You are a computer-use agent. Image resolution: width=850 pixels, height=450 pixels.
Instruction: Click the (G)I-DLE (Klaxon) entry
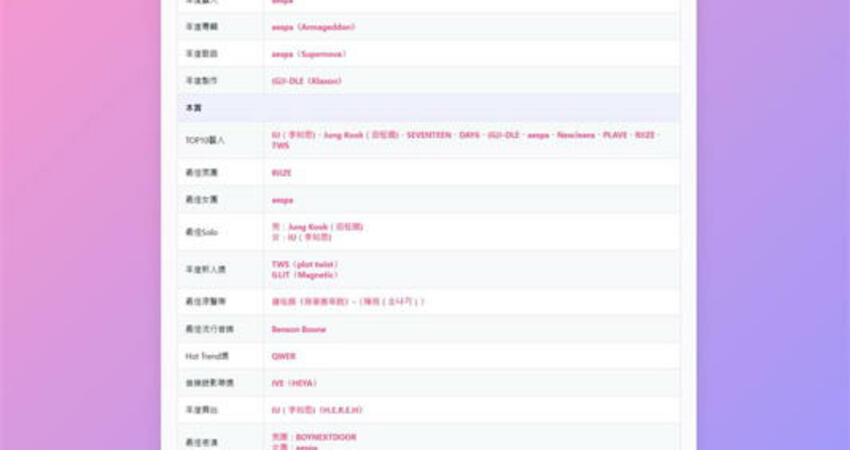click(307, 81)
